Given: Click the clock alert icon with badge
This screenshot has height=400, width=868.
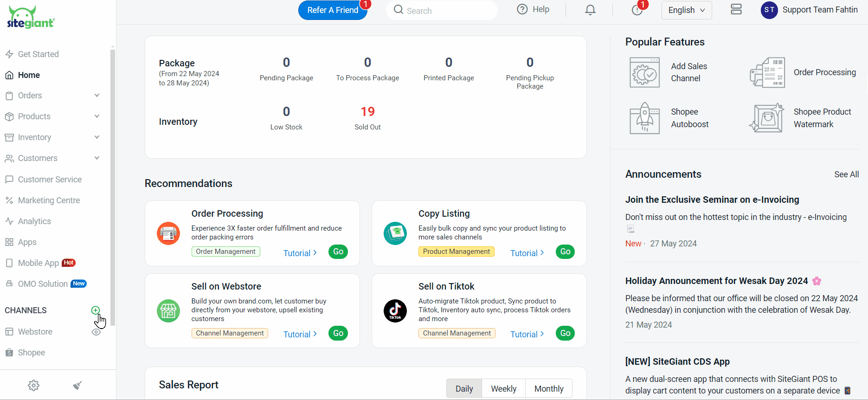Looking at the screenshot, I should tap(637, 10).
